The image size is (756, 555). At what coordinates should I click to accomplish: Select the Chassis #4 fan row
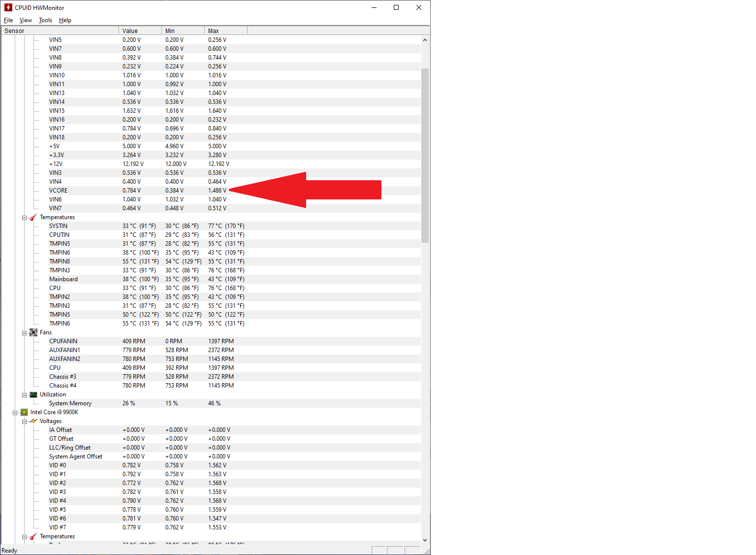click(x=211, y=386)
